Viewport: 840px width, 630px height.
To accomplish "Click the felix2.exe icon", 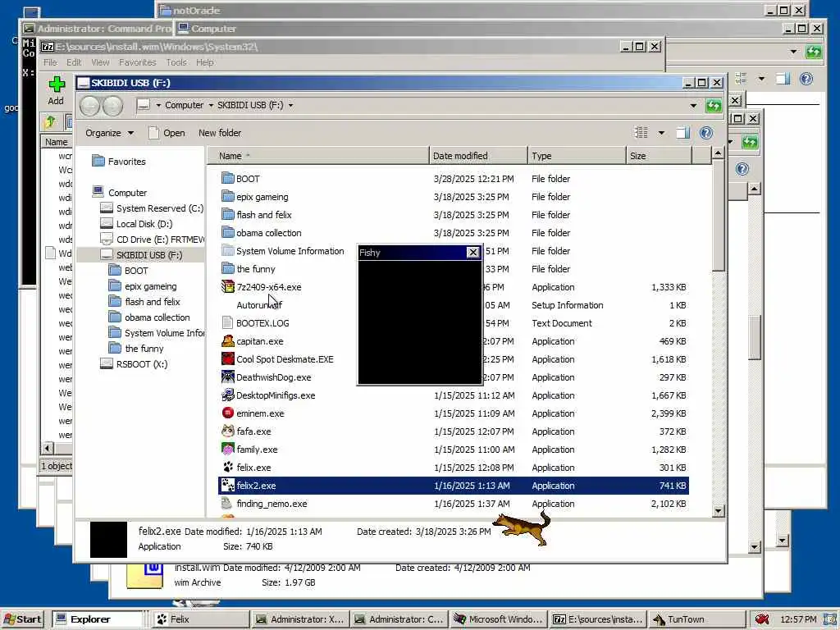I will point(228,486).
